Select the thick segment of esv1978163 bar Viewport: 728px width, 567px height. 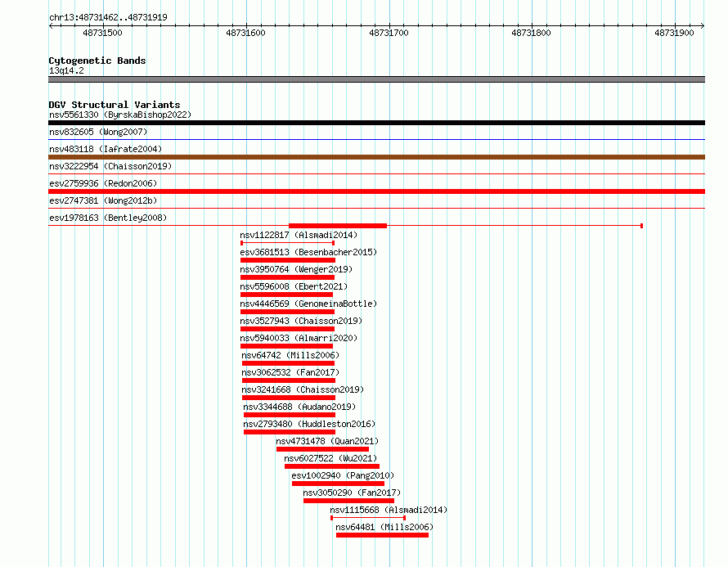(x=338, y=226)
